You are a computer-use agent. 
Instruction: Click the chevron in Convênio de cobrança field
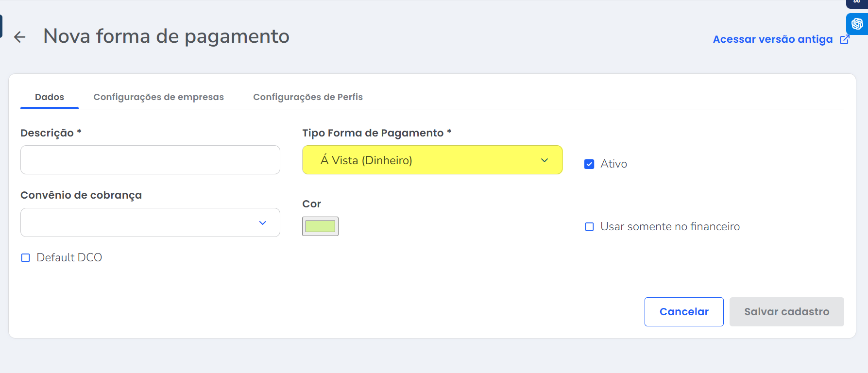(262, 223)
